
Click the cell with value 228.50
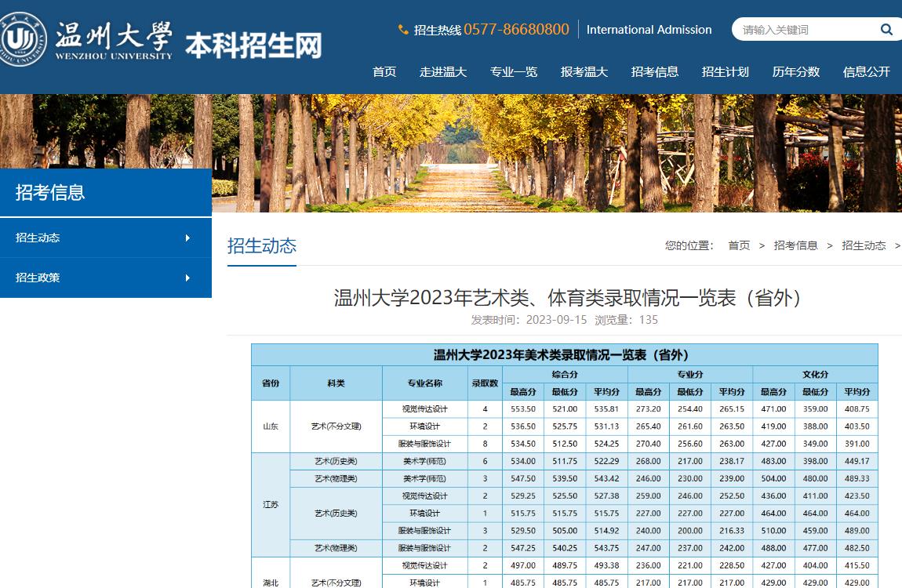coord(732,565)
